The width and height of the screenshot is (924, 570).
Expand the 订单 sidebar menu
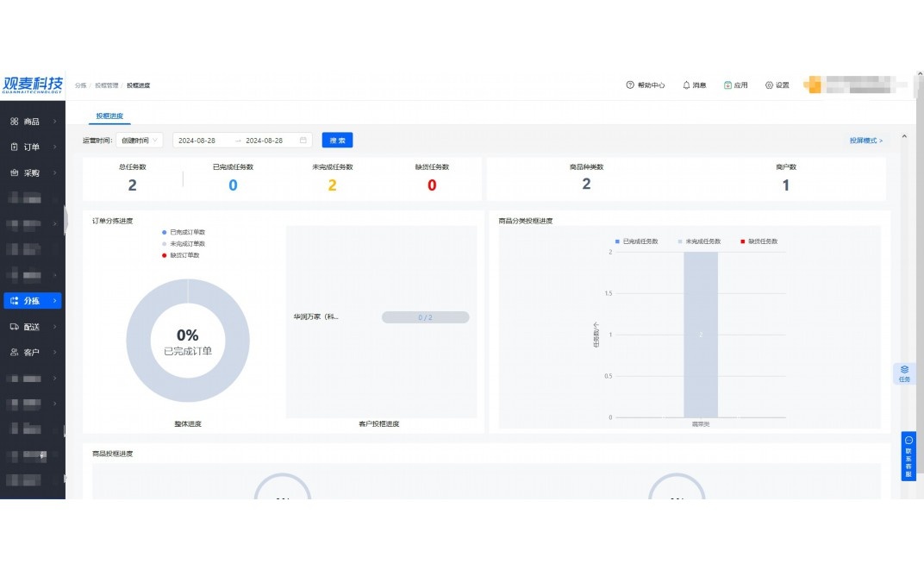33,147
